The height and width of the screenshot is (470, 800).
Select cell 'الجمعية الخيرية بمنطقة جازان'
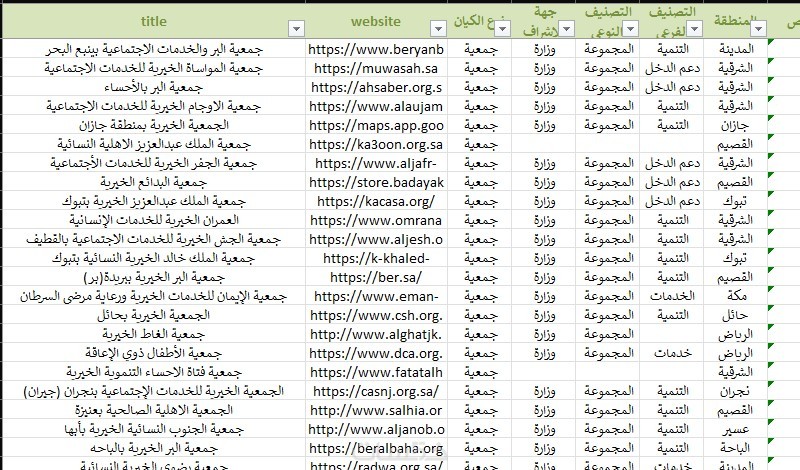point(154,125)
